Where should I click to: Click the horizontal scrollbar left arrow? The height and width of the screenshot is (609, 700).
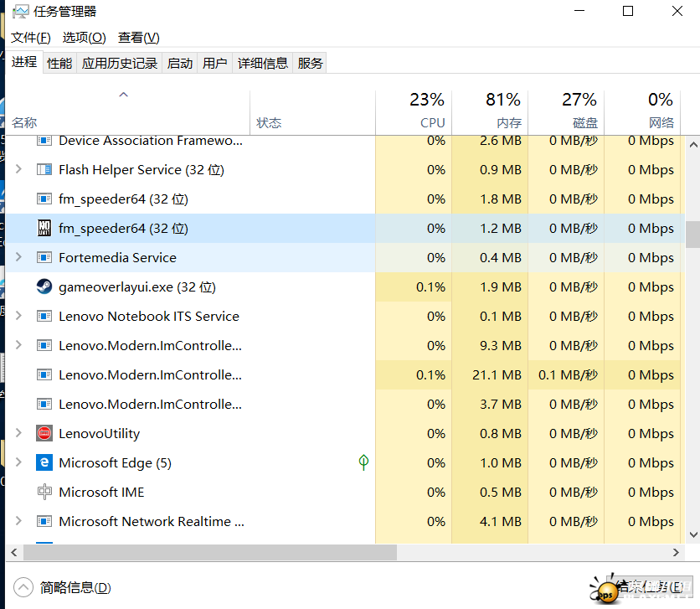tap(14, 552)
